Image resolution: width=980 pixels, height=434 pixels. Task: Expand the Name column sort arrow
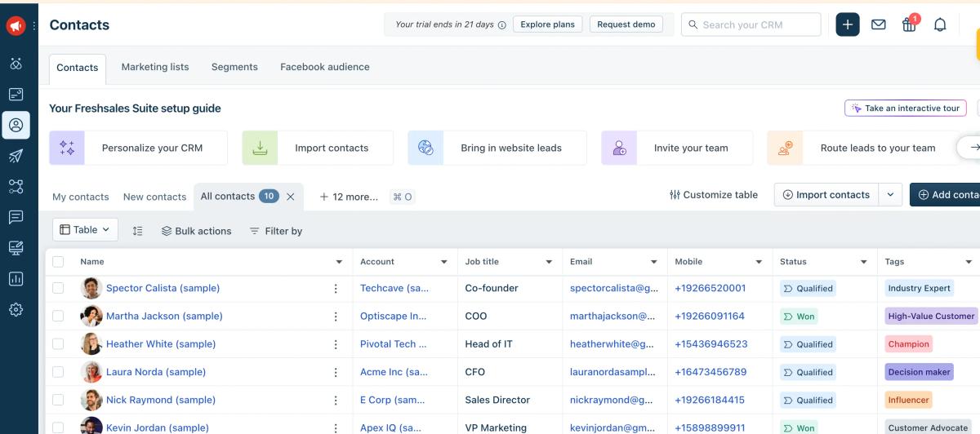(x=339, y=263)
